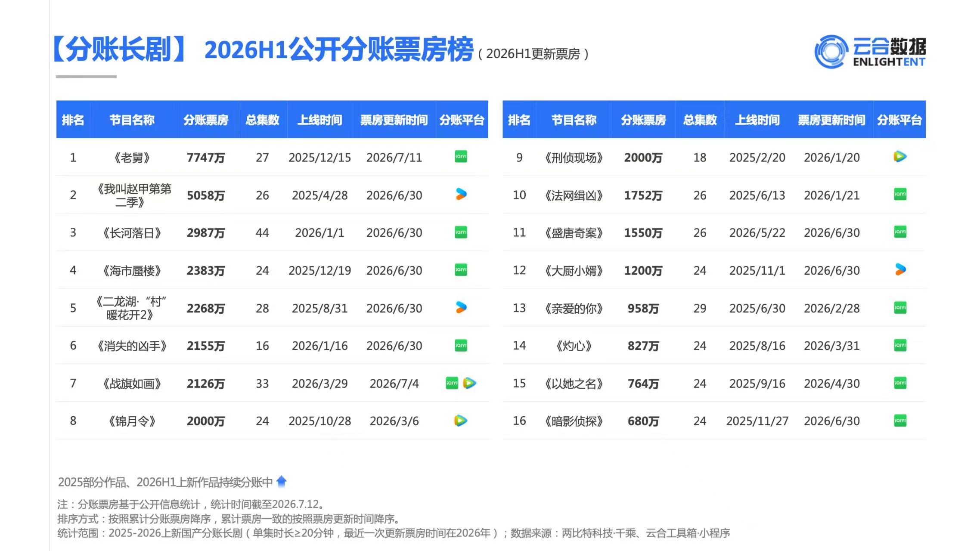
Task: Click the Youku icon in 《二龙湖·"村"暖花开2》 row
Action: tap(461, 307)
